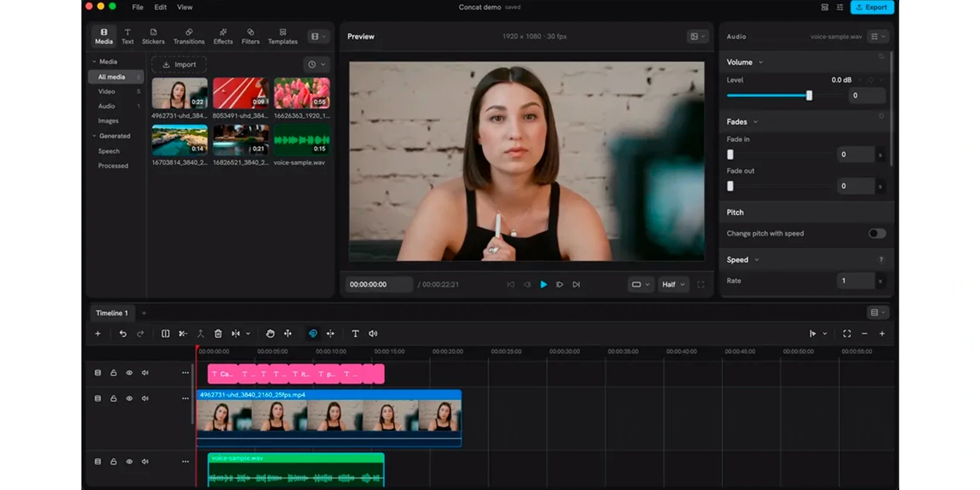This screenshot has width=980, height=490.
Task: Click the Fade in slider handle
Action: pyautogui.click(x=731, y=154)
